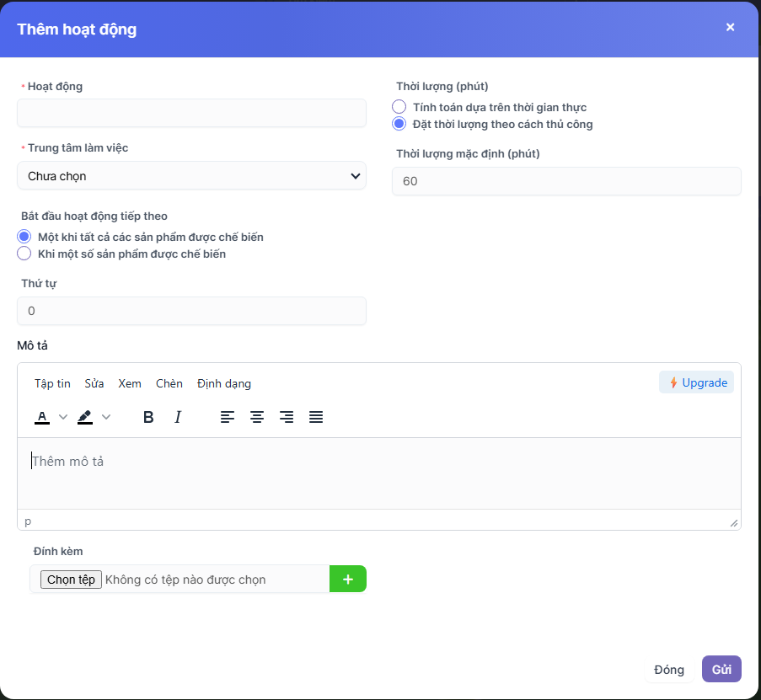Select 'Đặt thời lượng theo cách thủ công' option
761x700 pixels.
399,124
